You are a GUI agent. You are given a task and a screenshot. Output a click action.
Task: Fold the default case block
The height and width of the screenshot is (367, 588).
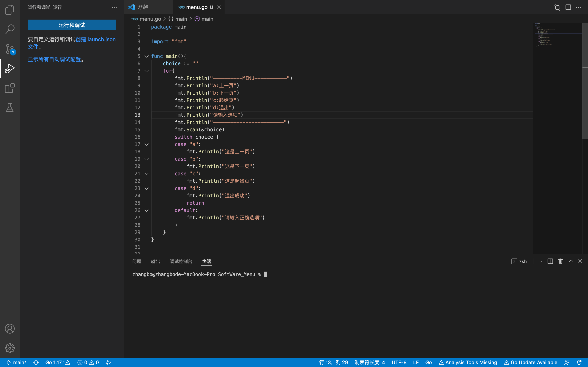[147, 210]
